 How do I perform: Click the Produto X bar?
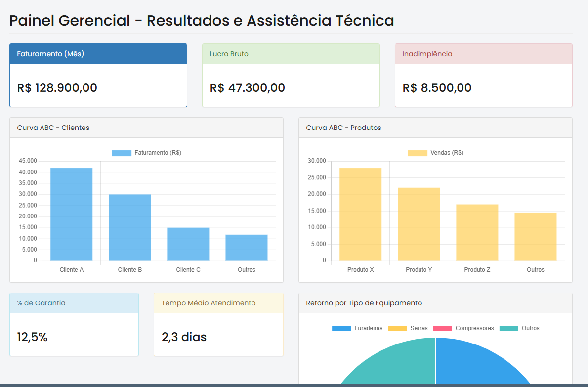pos(360,214)
